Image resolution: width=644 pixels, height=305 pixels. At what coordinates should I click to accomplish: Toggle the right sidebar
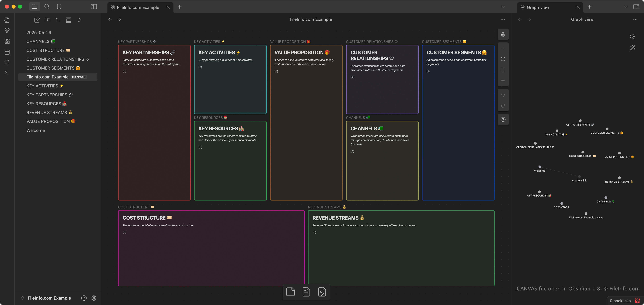click(636, 7)
